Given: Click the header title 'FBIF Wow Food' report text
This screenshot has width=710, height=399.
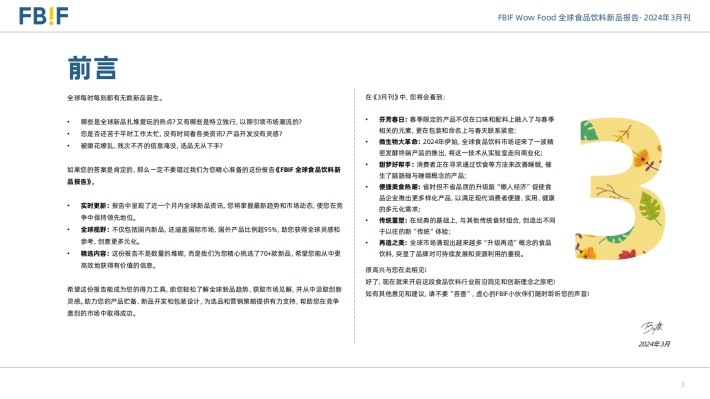Looking at the screenshot, I should [594, 18].
